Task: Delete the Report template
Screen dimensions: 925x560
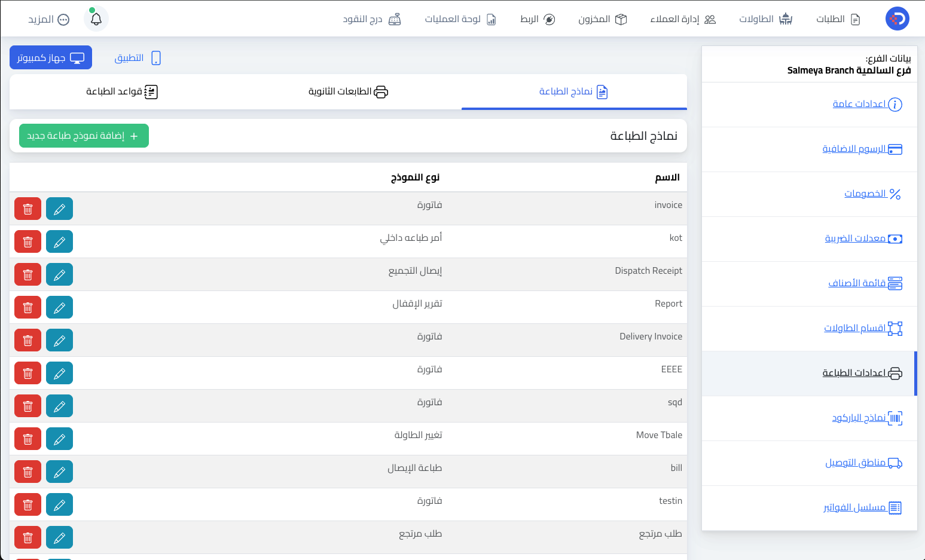Action: [x=28, y=307]
